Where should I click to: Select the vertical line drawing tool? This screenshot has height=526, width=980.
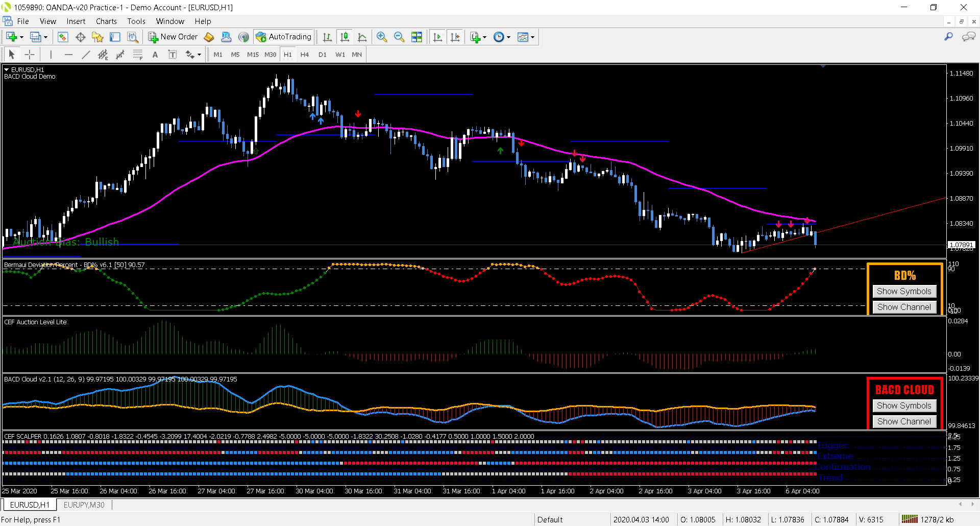[x=51, y=54]
